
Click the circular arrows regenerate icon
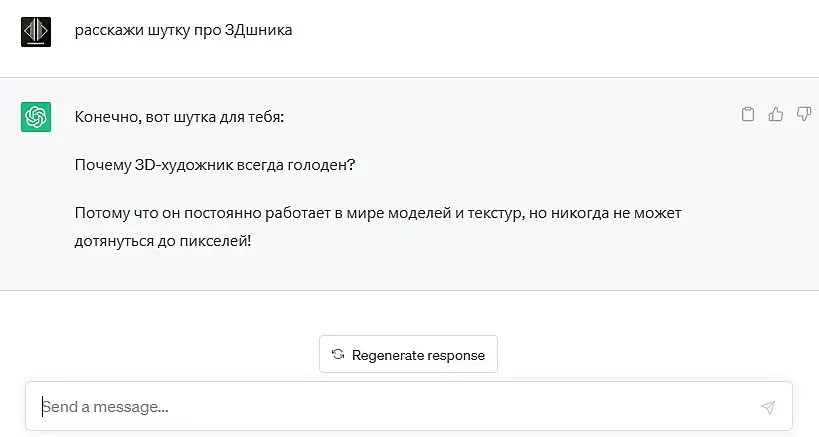click(338, 355)
